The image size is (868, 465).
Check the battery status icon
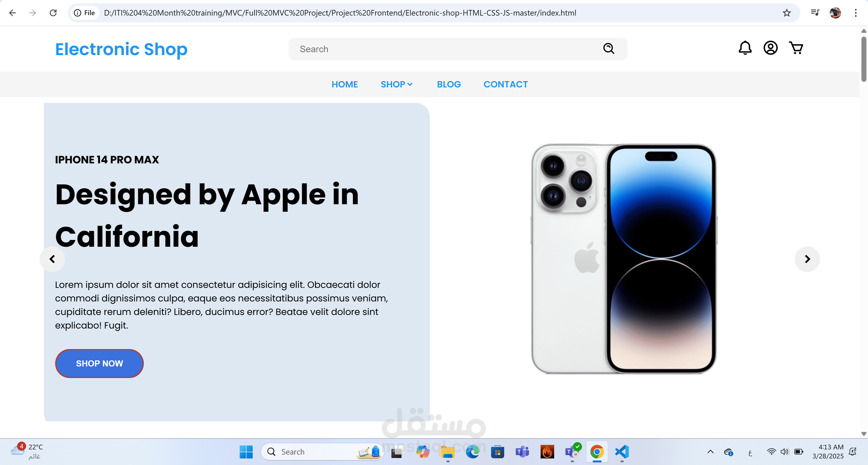[x=799, y=452]
